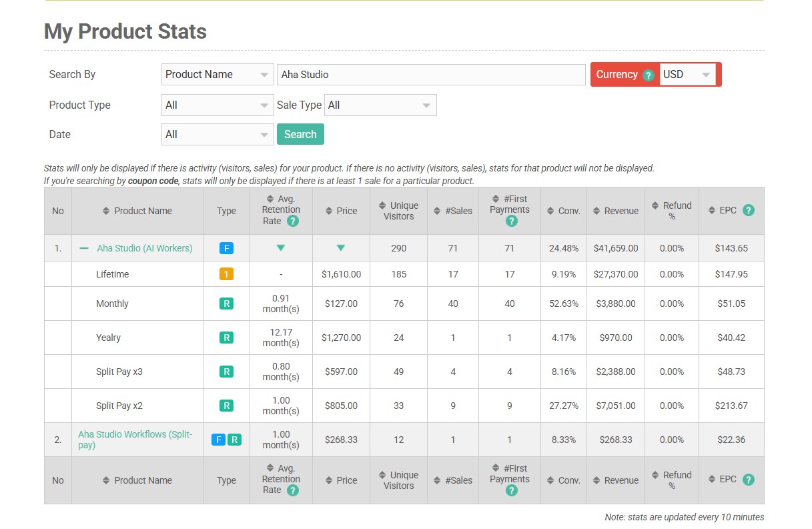This screenshot has height=529, width=812.
Task: Click the Monthly row label
Action: point(112,304)
